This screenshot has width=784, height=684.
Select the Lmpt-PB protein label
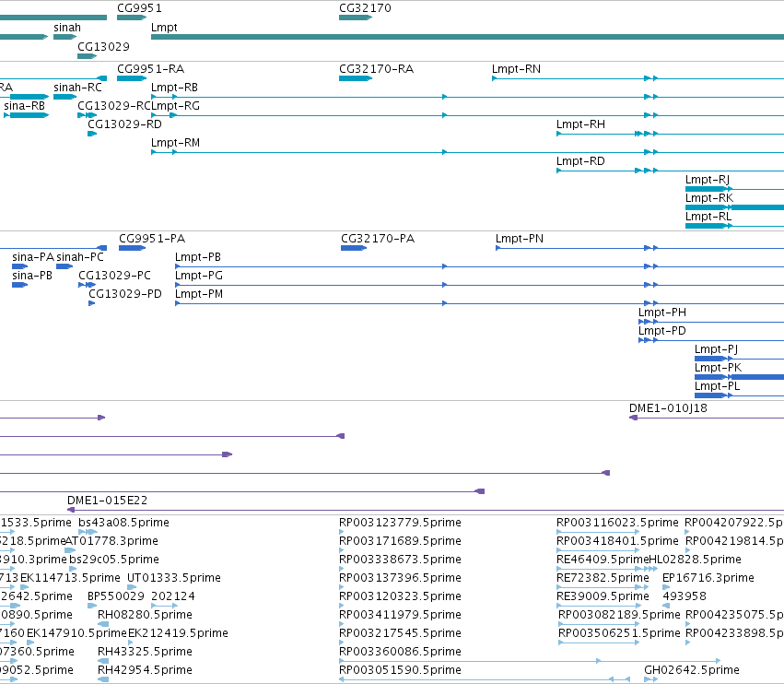click(198, 256)
